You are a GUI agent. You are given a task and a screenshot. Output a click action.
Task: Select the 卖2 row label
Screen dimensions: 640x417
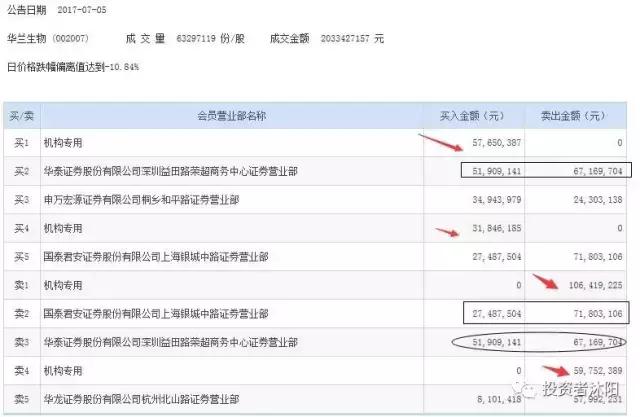[x=22, y=314]
